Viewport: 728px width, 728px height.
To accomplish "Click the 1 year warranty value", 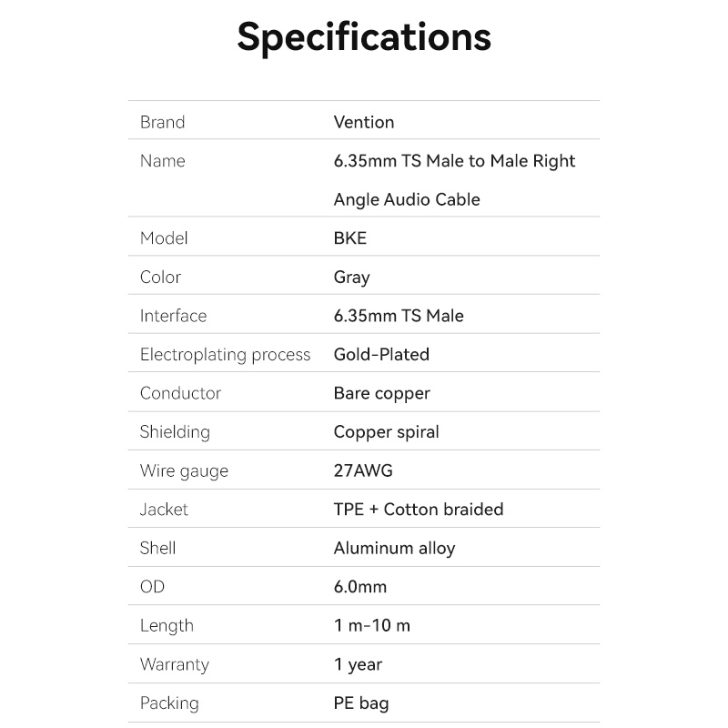I will 358,664.
